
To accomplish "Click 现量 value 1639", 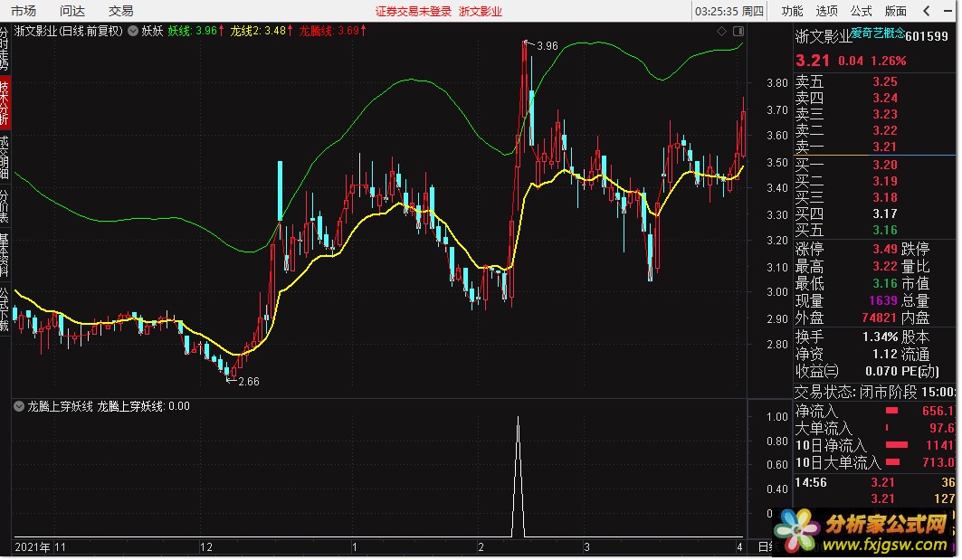I will click(x=883, y=300).
